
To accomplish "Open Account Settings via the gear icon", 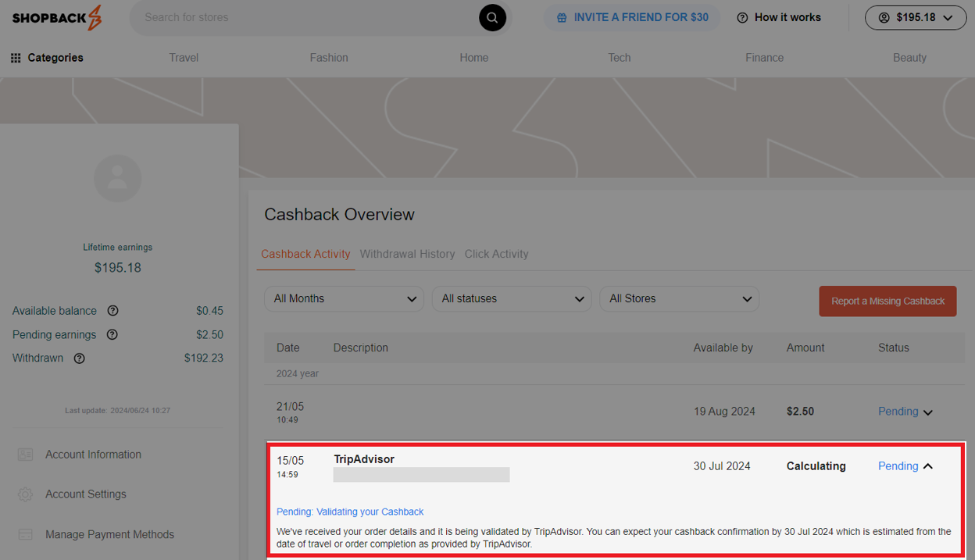I will coord(24,494).
